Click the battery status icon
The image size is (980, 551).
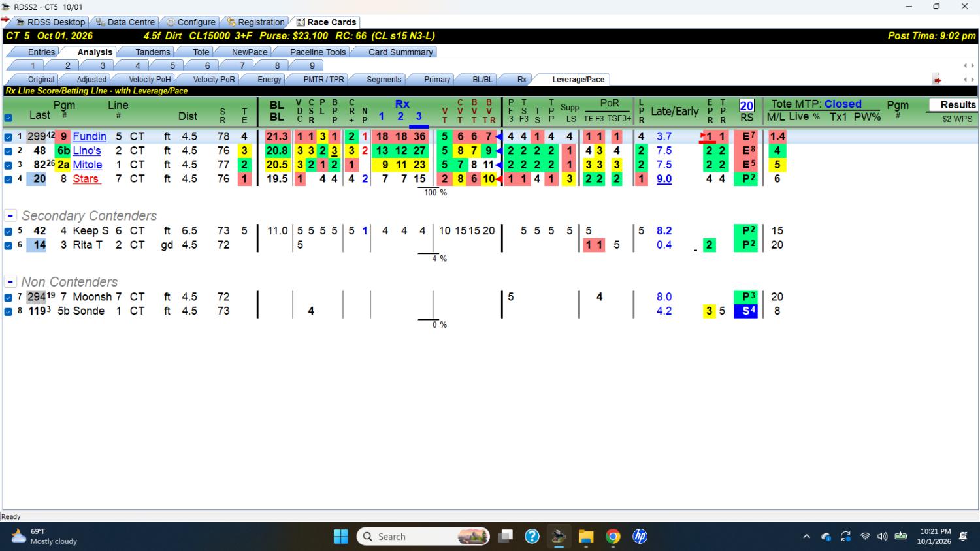(901, 537)
